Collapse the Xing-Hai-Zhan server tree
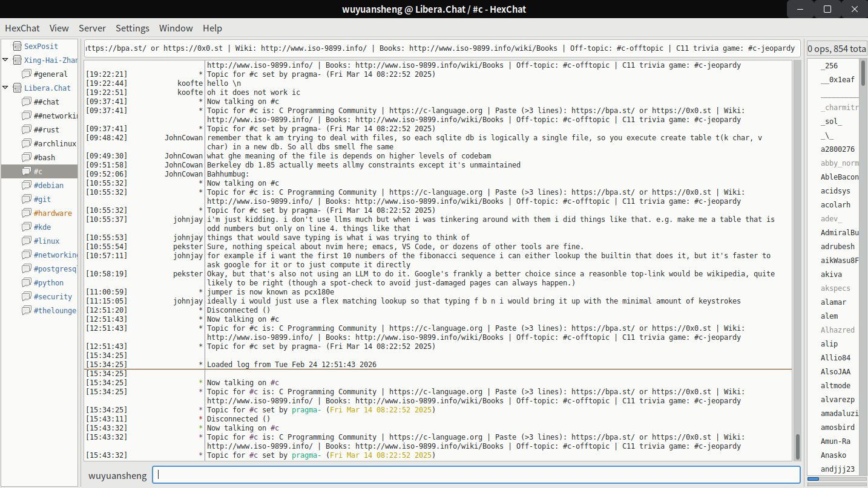 point(5,60)
